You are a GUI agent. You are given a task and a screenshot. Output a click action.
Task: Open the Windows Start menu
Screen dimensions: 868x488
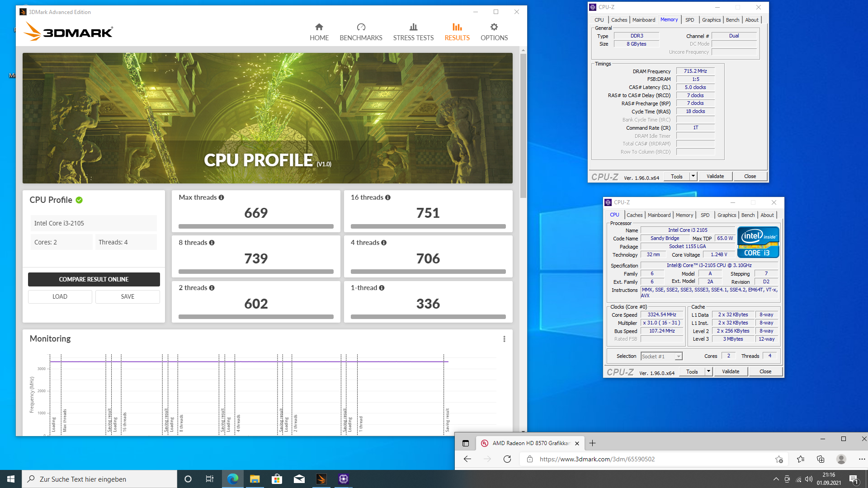(11, 479)
